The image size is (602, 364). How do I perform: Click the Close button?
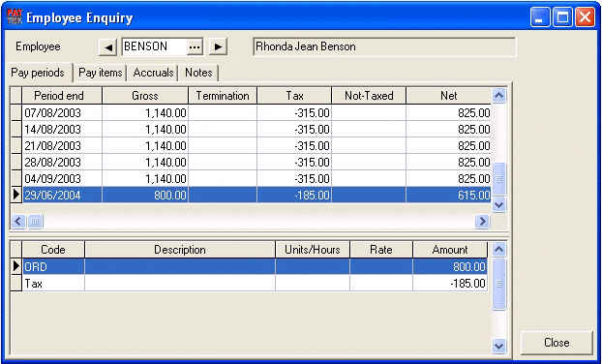(x=557, y=343)
